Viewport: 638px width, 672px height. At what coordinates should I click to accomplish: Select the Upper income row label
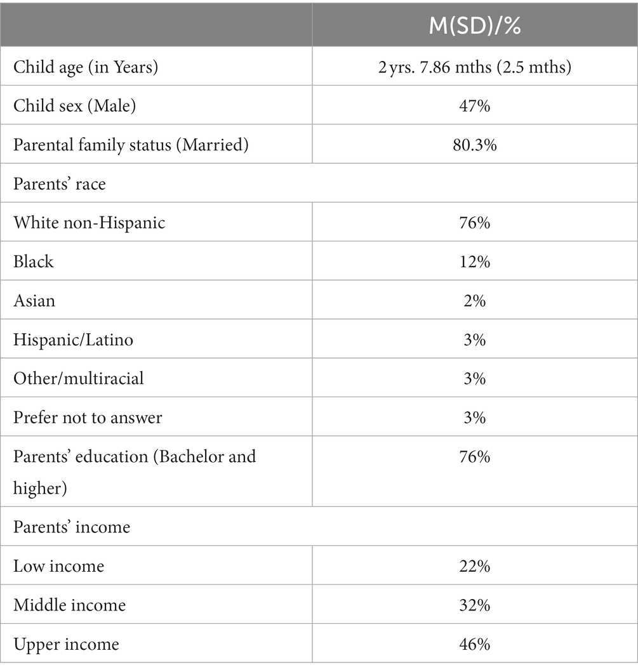click(67, 645)
